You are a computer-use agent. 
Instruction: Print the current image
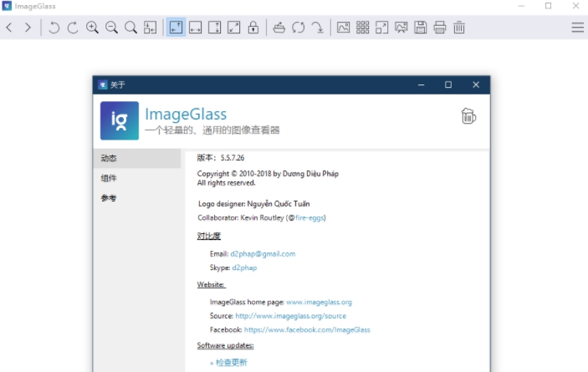tap(440, 28)
